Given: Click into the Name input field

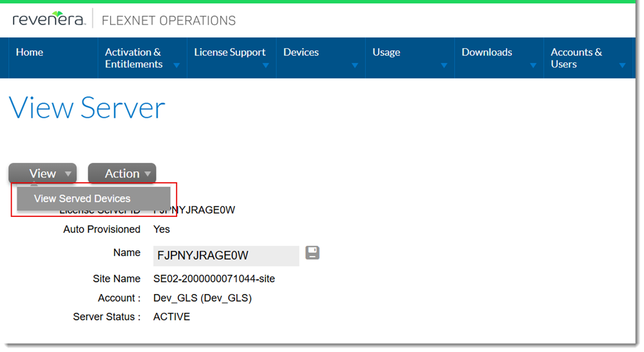Looking at the screenshot, I should tap(225, 255).
